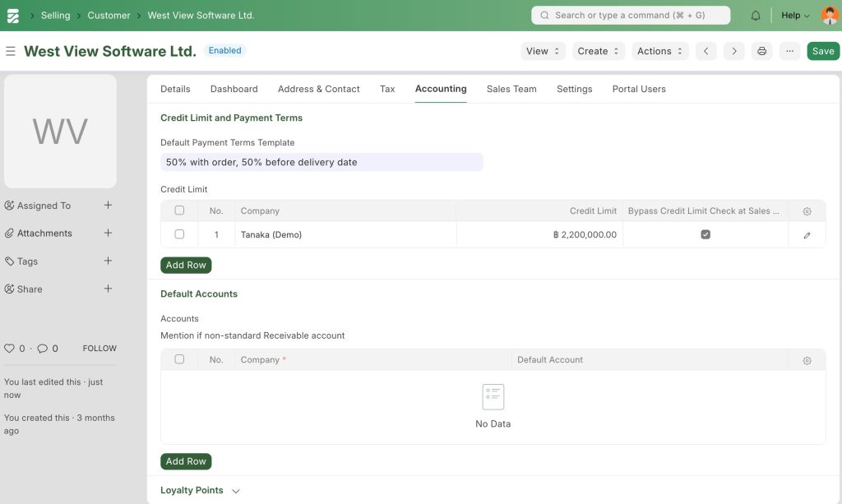Switch to the Sales Team tab
Screen dimensions: 842x504
511,89
